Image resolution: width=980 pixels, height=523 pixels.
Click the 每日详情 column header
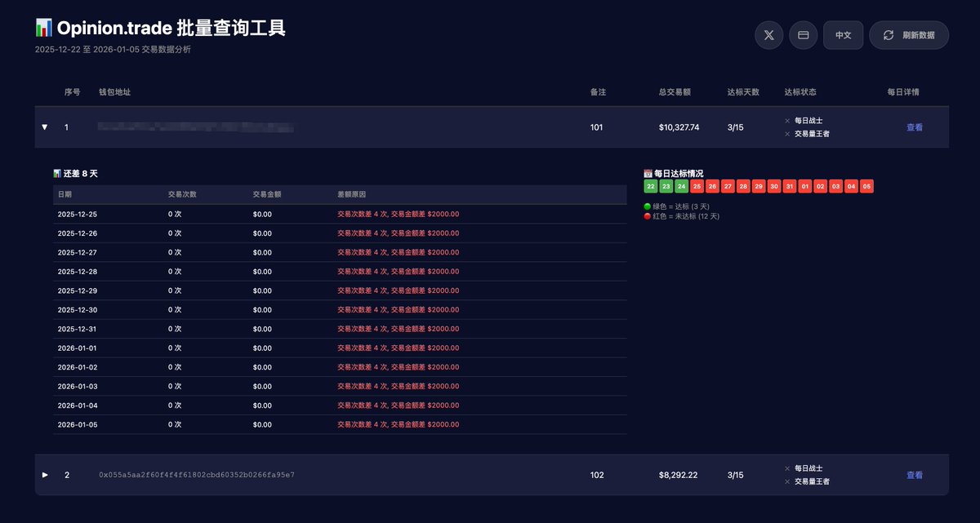(x=903, y=92)
